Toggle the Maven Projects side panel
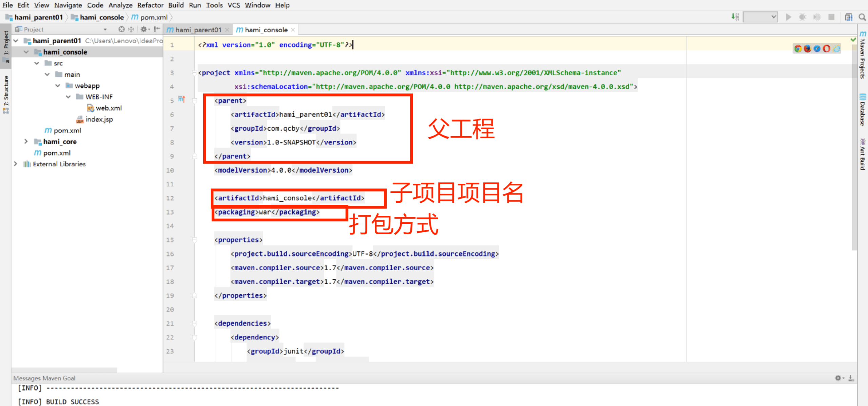 coord(863,56)
